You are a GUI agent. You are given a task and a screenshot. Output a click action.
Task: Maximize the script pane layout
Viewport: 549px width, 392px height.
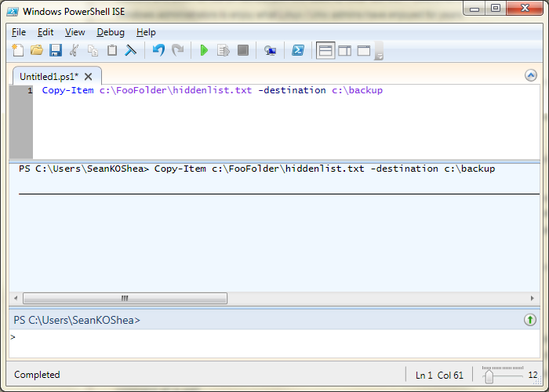364,51
